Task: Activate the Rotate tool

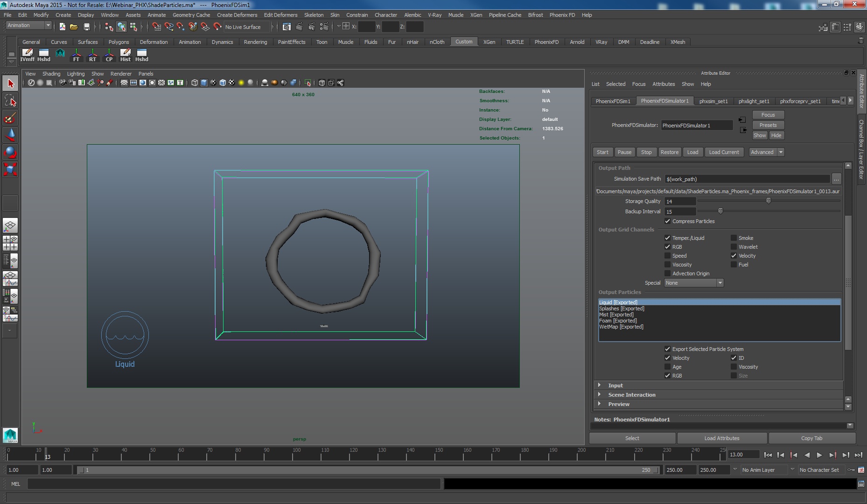Action: tap(10, 152)
